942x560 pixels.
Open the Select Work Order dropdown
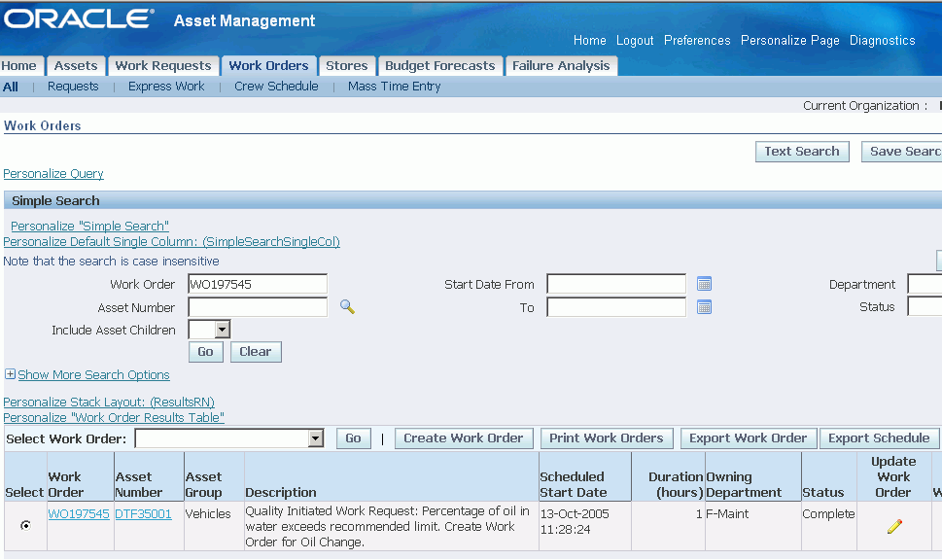tap(315, 438)
